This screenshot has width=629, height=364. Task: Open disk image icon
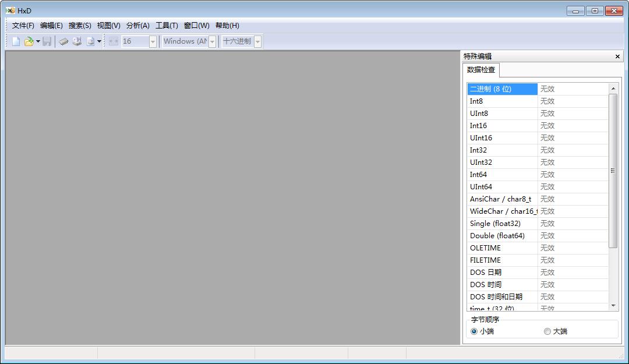click(91, 41)
